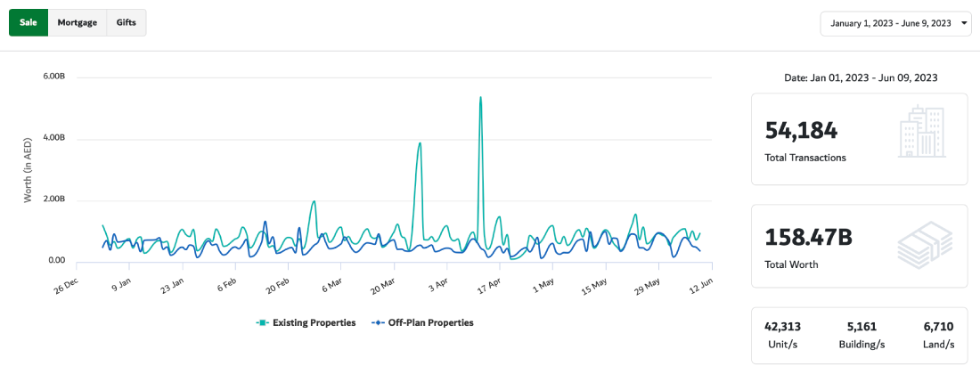The height and width of the screenshot is (374, 980).
Task: Click the blue Off-Plan Properties legend marker
Action: 378,322
